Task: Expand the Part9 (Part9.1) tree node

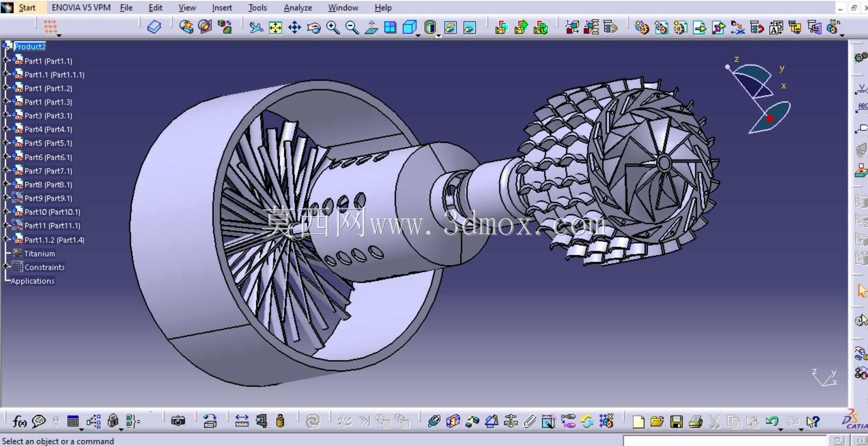Action: 6,198
